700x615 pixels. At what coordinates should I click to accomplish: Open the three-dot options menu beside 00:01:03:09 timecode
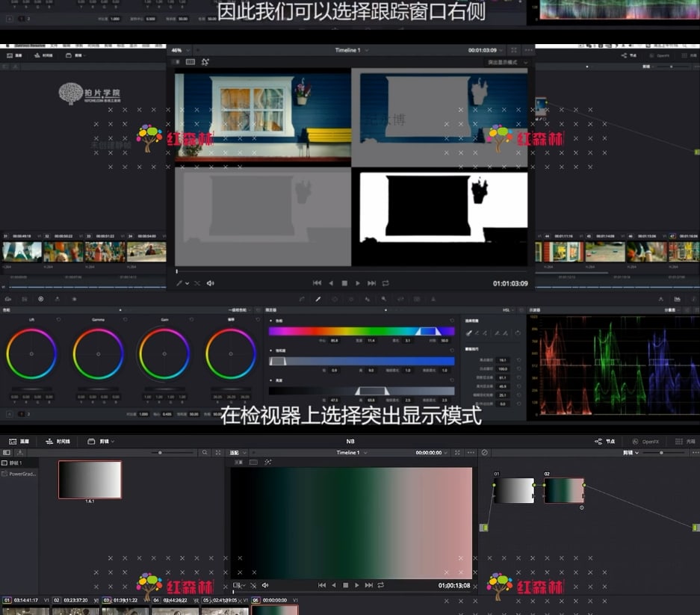pos(529,50)
